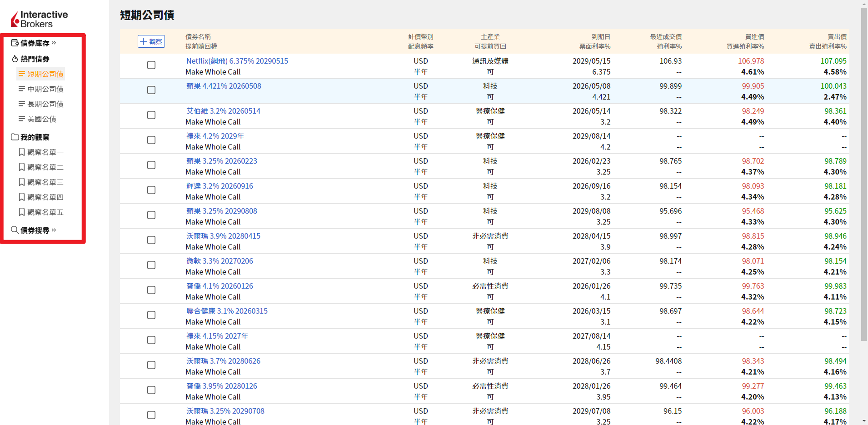
Task: Click the + 觀察 add-to-watchlist button
Action: coord(151,41)
